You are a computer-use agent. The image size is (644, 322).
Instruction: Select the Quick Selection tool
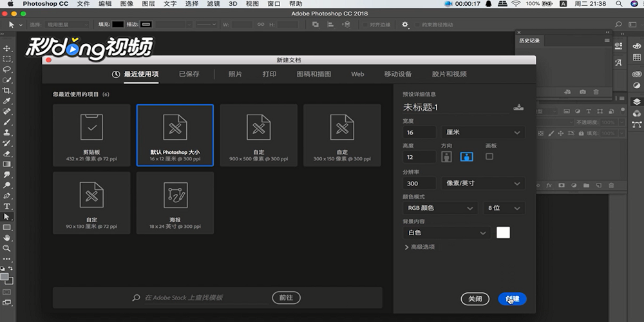(6, 80)
